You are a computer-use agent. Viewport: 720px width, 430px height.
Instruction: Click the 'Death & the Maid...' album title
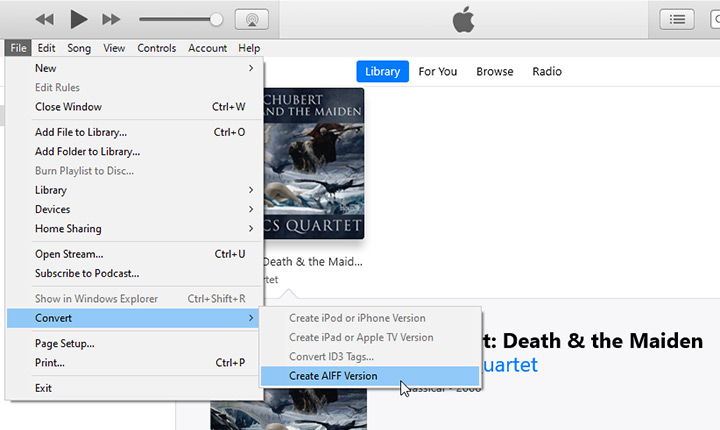coord(313,262)
